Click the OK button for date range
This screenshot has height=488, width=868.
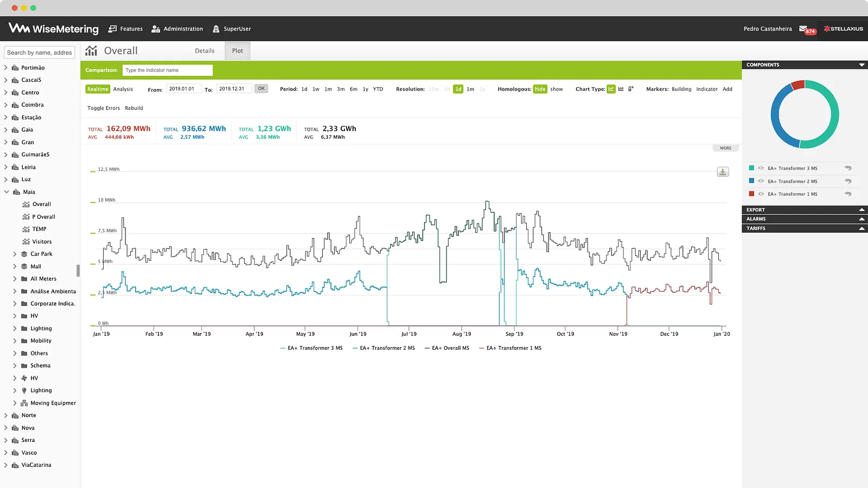[x=261, y=88]
